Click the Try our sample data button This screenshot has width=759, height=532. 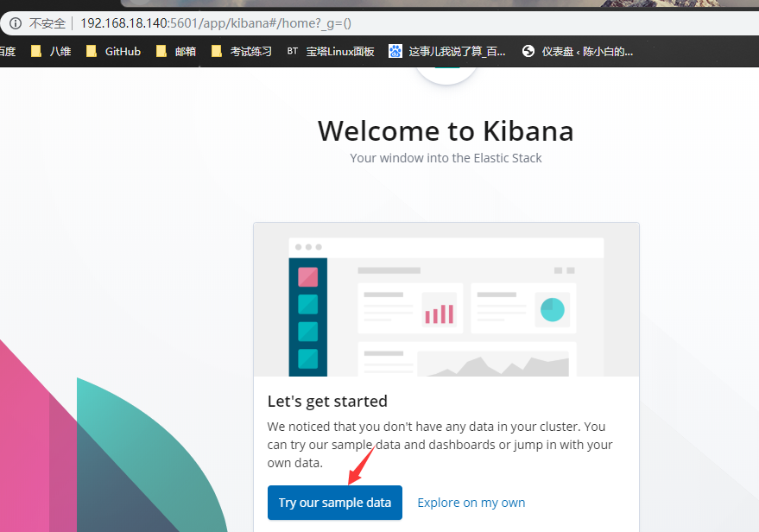pyautogui.click(x=334, y=503)
